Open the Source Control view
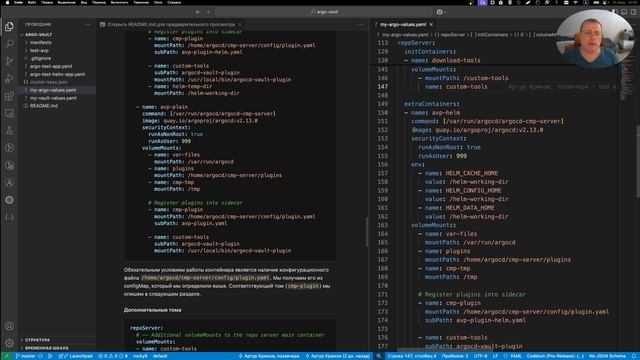640x360 pixels. click(9, 61)
